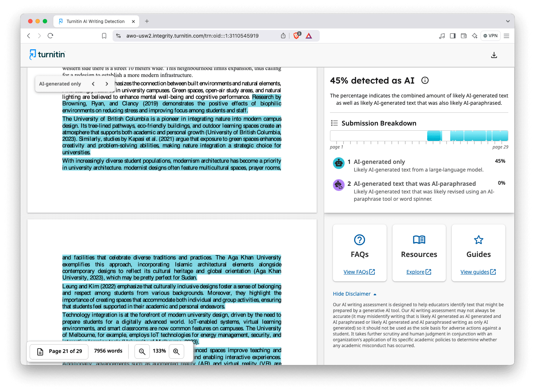Viewport: 535px width, 392px height.
Task: Toggle the browser sidebar panel
Action: click(452, 35)
